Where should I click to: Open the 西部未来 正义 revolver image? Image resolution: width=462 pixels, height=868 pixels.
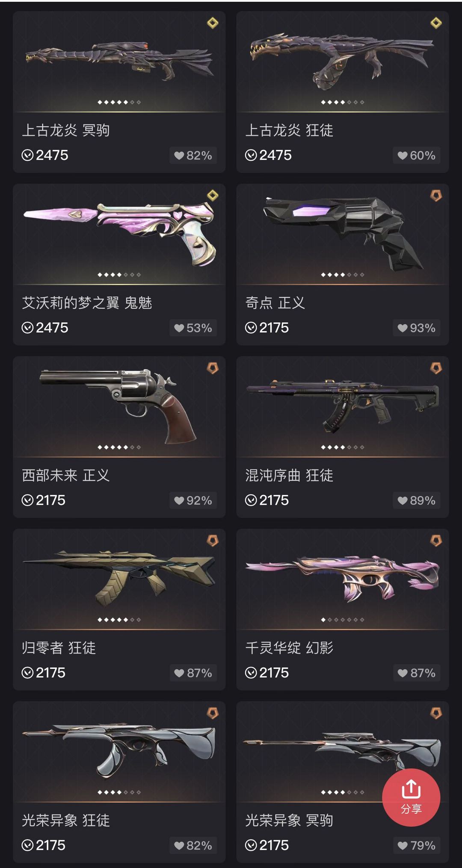tap(119, 406)
